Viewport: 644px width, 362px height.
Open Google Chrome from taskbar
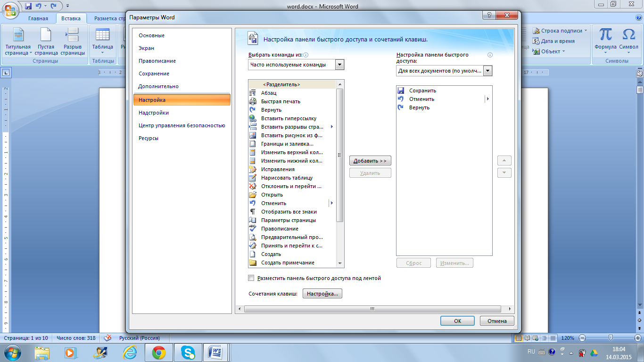(x=158, y=353)
